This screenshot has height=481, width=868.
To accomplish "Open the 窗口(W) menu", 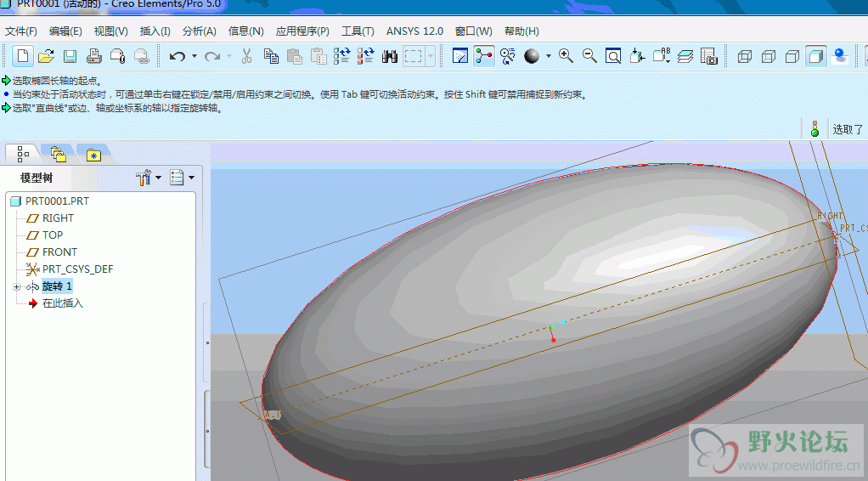I will coord(473,31).
